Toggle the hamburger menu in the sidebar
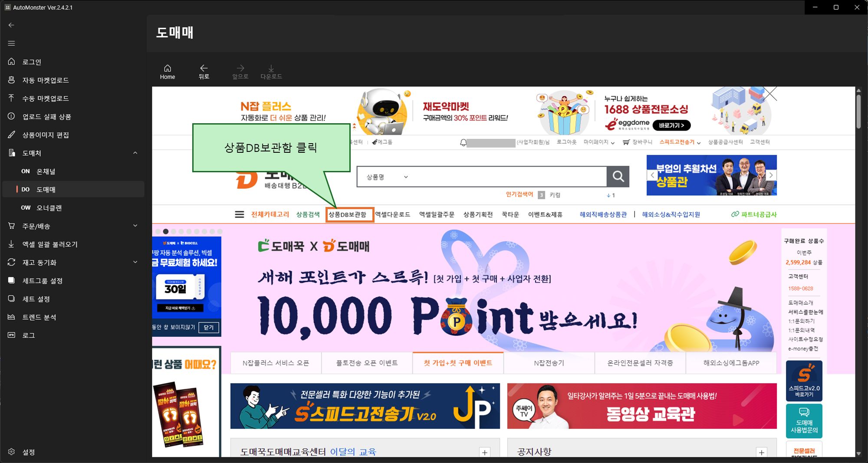The height and width of the screenshot is (463, 868). pos(11,43)
